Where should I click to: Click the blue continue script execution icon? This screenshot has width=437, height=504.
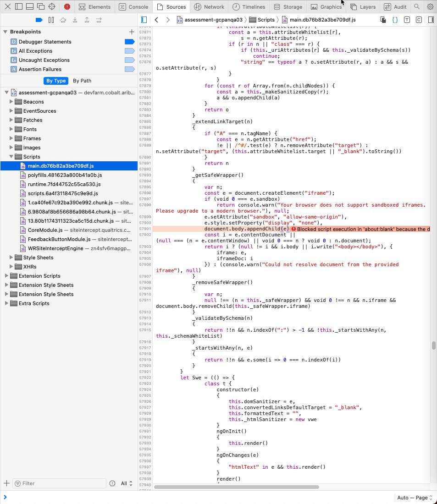39,20
